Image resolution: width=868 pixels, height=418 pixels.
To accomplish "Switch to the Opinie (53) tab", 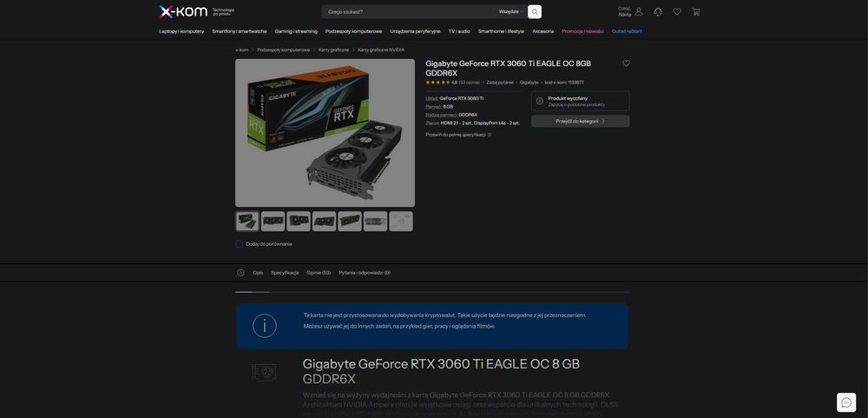I will pyautogui.click(x=319, y=273).
